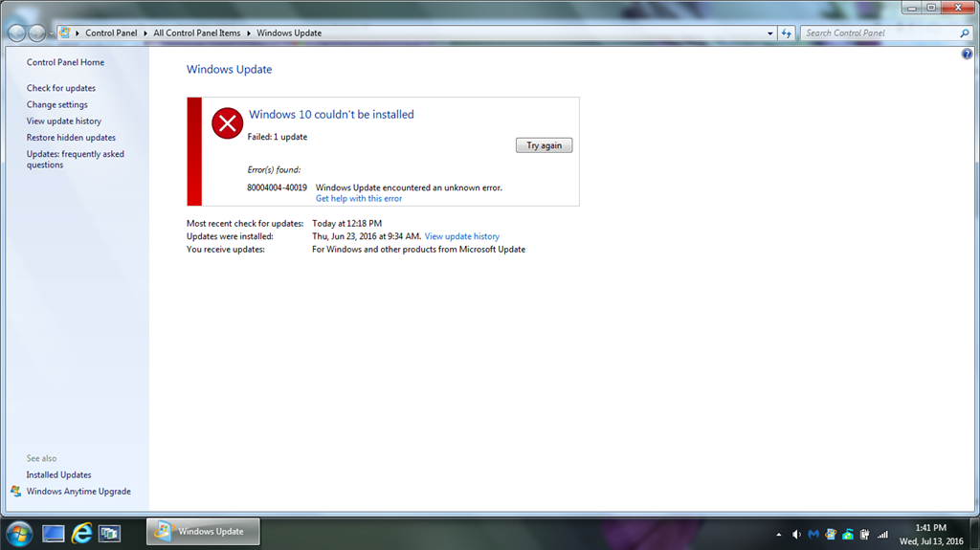The width and height of the screenshot is (980, 550).
Task: Refresh the address bar location
Action: pos(787,33)
